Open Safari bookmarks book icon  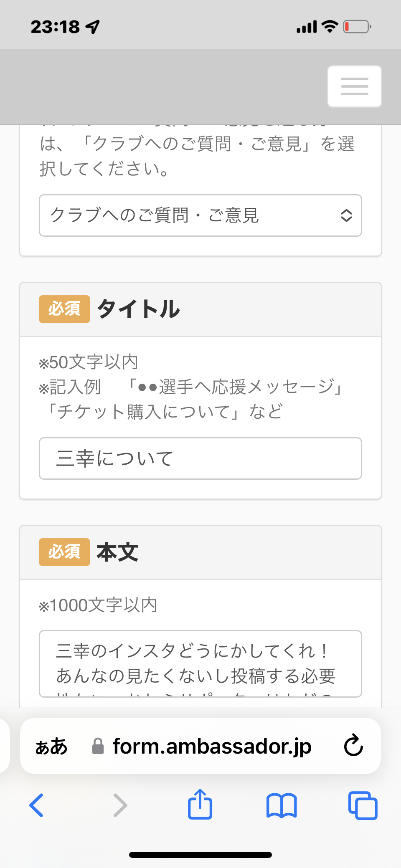282,805
